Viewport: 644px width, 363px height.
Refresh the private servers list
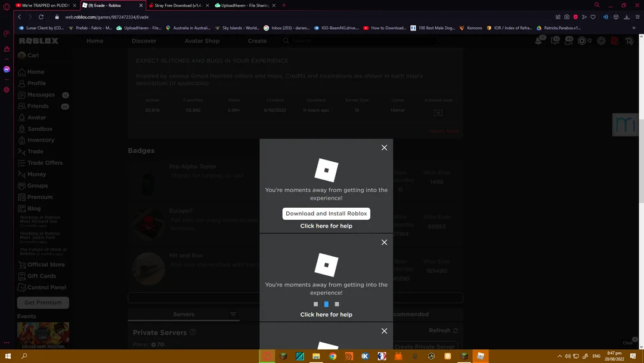click(442, 330)
